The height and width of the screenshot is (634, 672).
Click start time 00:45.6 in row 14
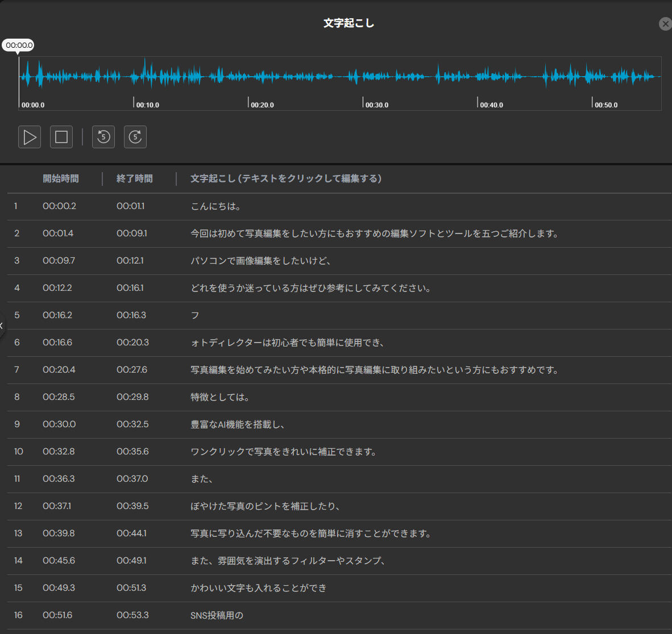tap(59, 561)
